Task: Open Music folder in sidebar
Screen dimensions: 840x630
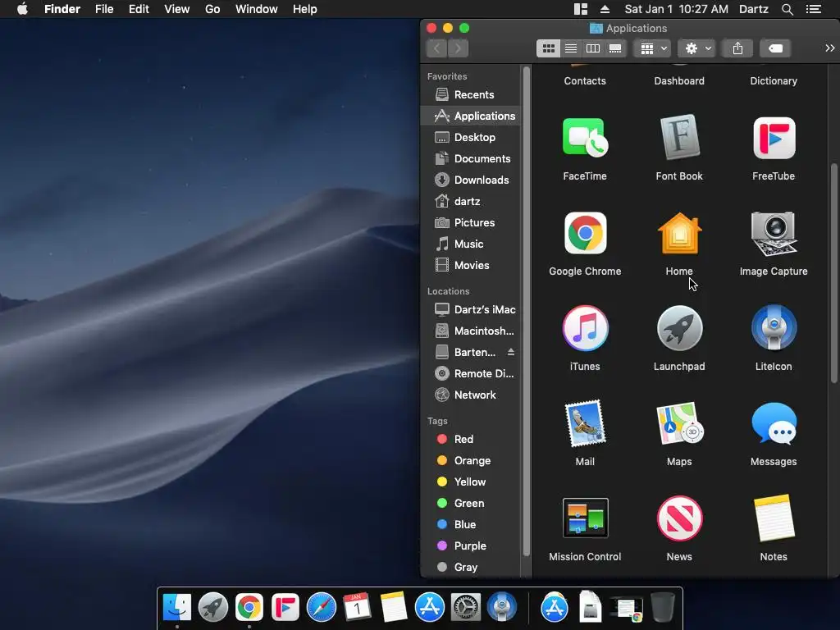Action: pyautogui.click(x=472, y=244)
